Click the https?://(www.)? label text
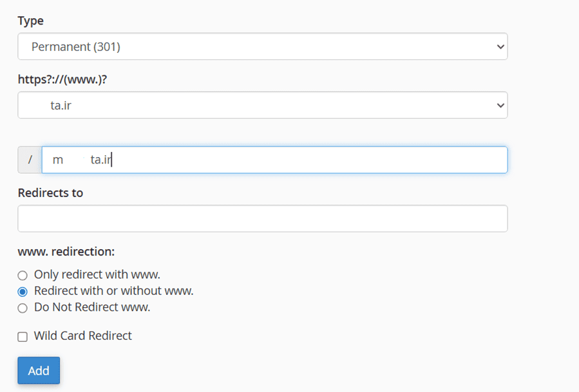The width and height of the screenshot is (579, 392). 61,79
